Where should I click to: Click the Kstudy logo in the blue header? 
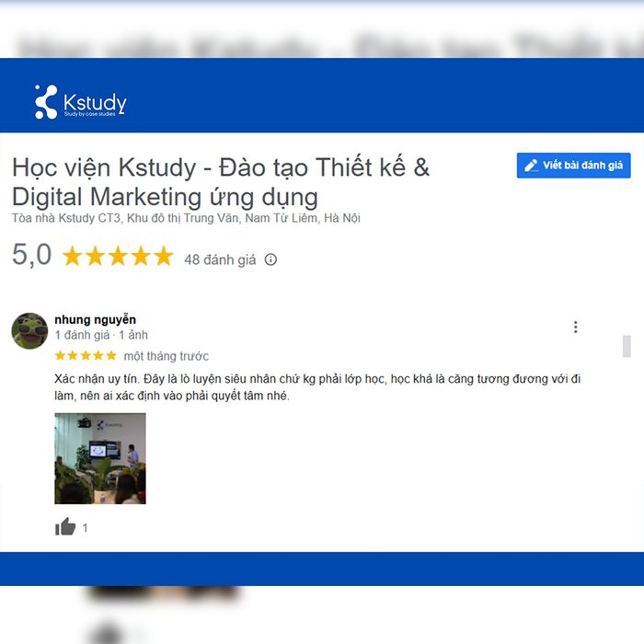(81, 102)
